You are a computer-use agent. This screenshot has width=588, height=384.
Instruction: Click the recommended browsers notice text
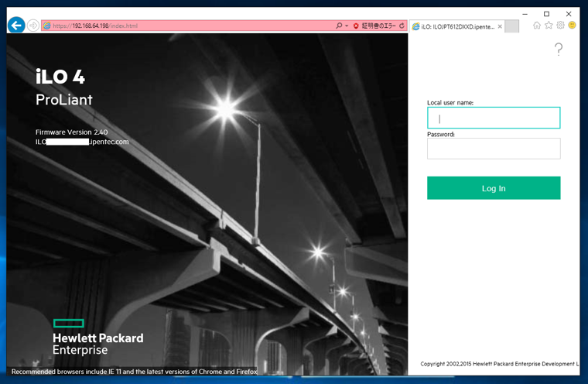(x=134, y=372)
